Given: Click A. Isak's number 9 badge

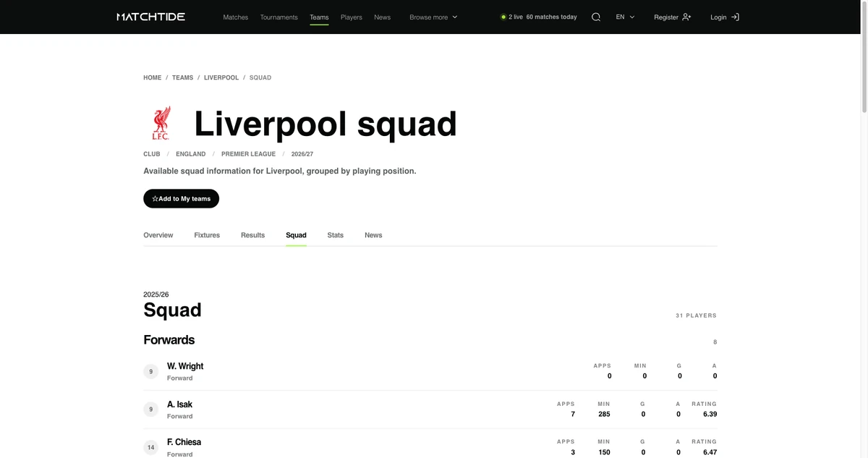Looking at the screenshot, I should coord(150,410).
